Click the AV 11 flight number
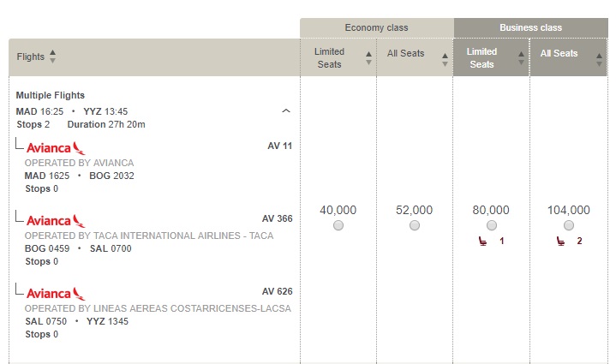616x364 pixels. (279, 146)
